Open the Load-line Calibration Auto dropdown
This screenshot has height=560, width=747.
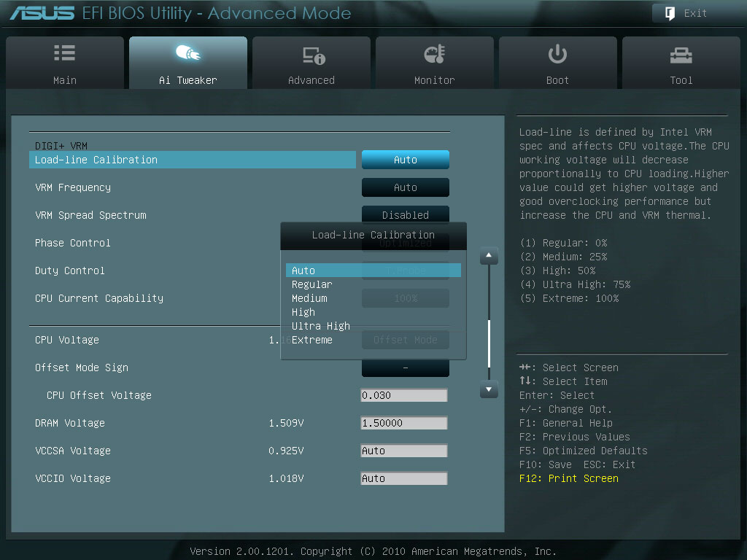[x=406, y=160]
